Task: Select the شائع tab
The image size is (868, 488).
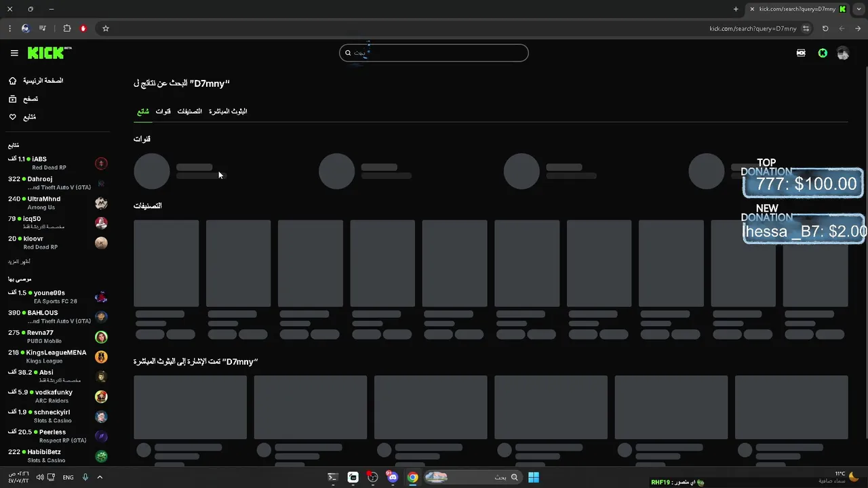Action: (143, 111)
